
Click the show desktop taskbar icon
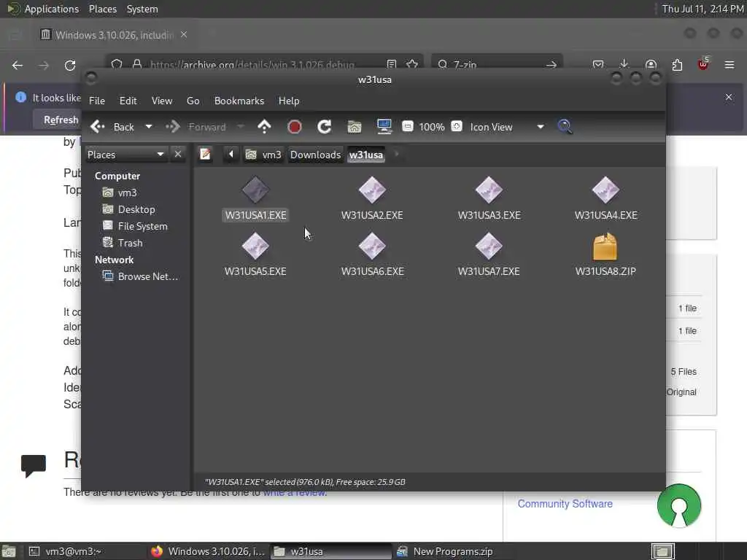point(9,551)
